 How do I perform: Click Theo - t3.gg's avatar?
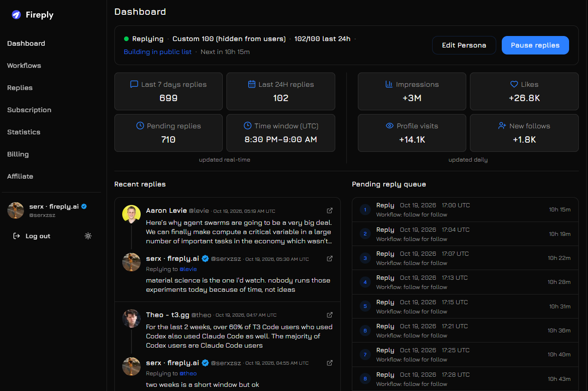pos(131,319)
